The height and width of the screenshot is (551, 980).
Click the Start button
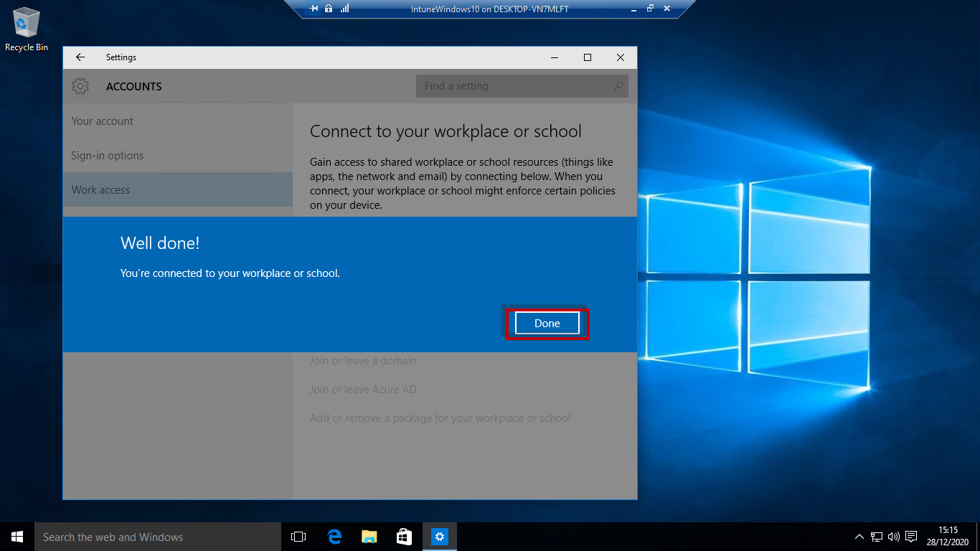tap(16, 536)
